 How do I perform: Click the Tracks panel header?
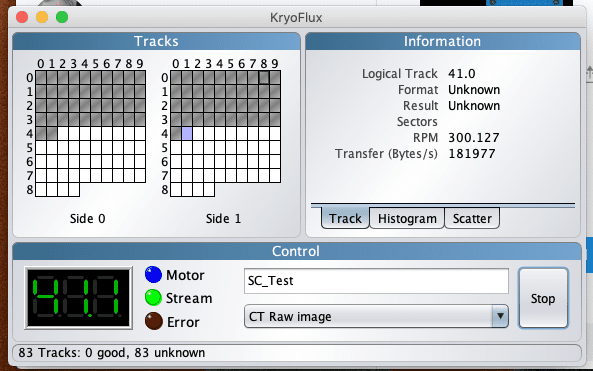156,41
